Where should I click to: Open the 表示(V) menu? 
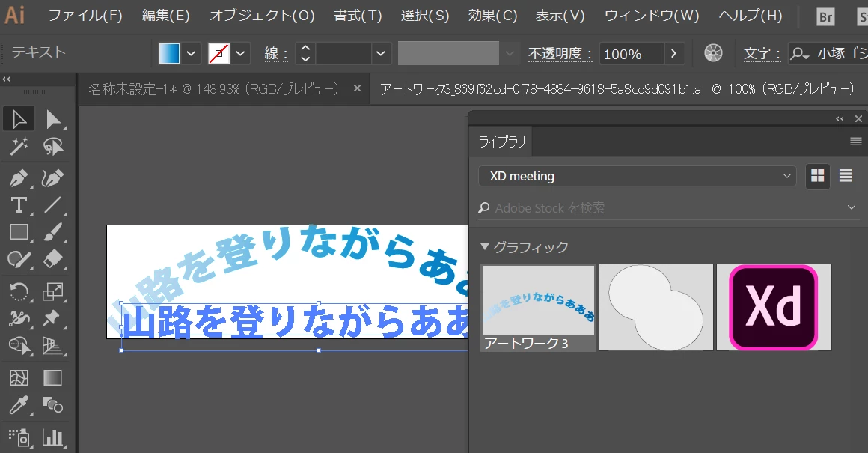coord(560,16)
